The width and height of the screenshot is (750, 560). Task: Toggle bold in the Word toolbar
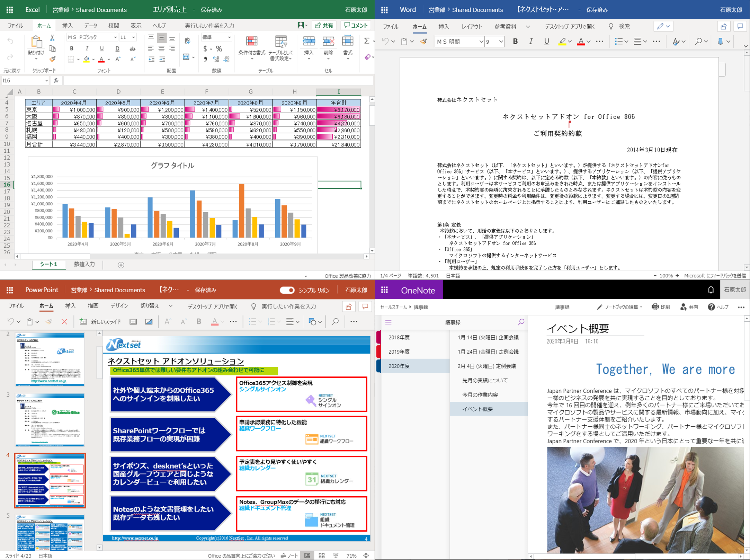click(515, 42)
